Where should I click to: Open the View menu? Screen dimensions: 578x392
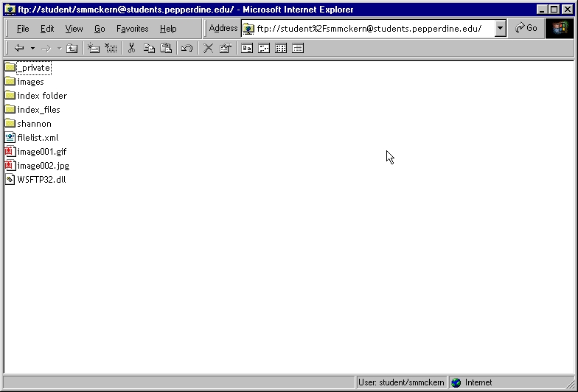coord(74,29)
